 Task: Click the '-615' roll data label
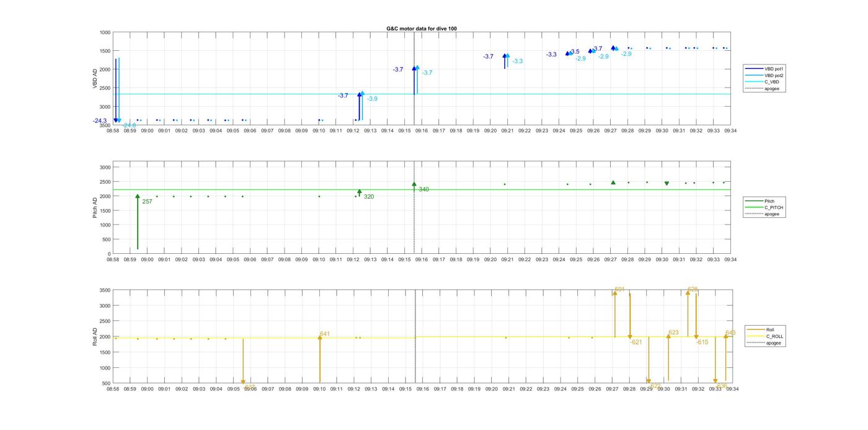click(x=702, y=342)
